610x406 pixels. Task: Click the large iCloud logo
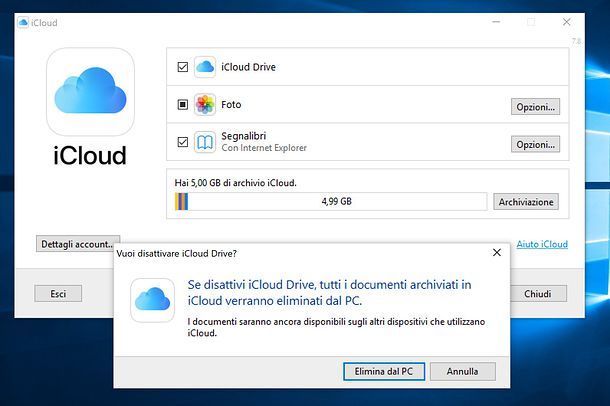(90, 92)
